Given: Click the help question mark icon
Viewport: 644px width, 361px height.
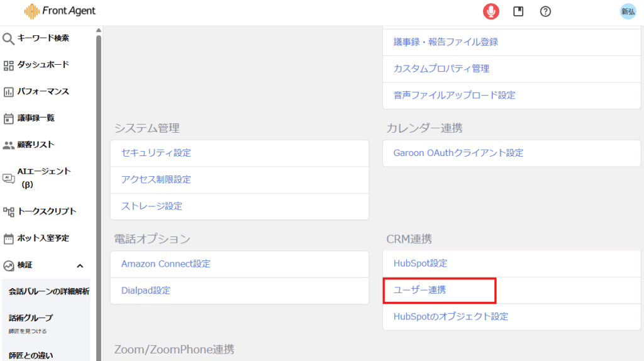Looking at the screenshot, I should click(x=545, y=11).
